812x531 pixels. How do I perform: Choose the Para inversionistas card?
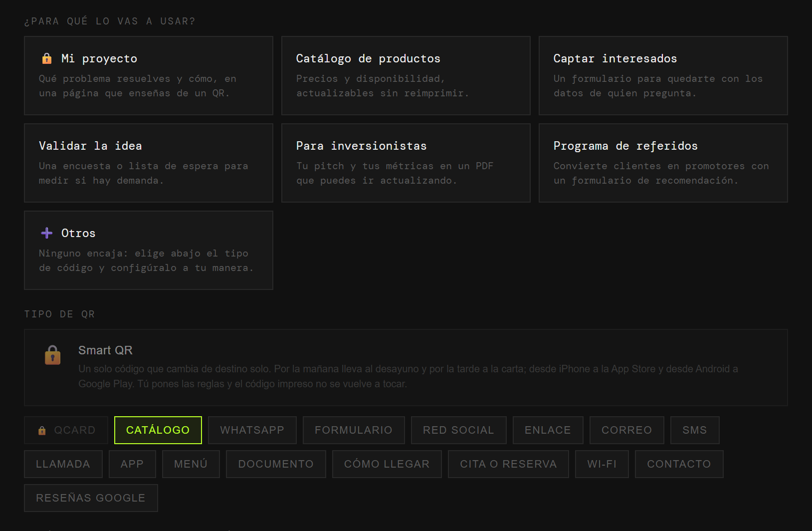(x=406, y=163)
